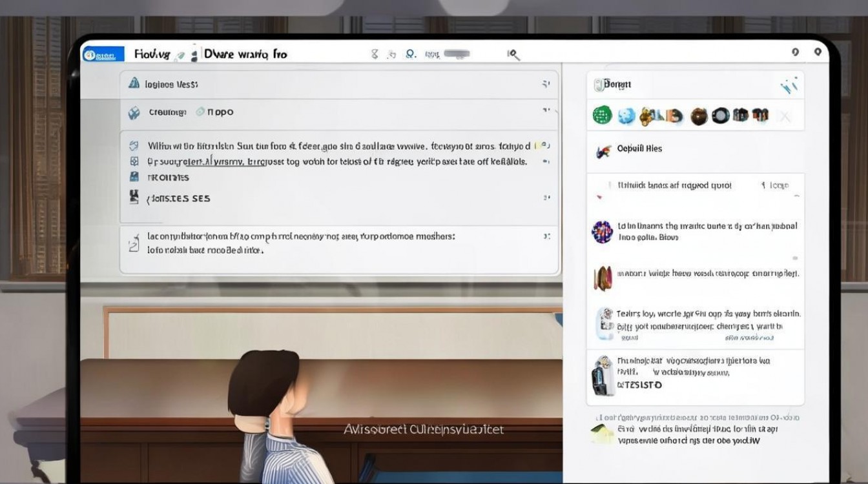Screen dimensions: 868x484
Task: Click the teal sparkle icon in right panel header
Action: [x=789, y=85]
